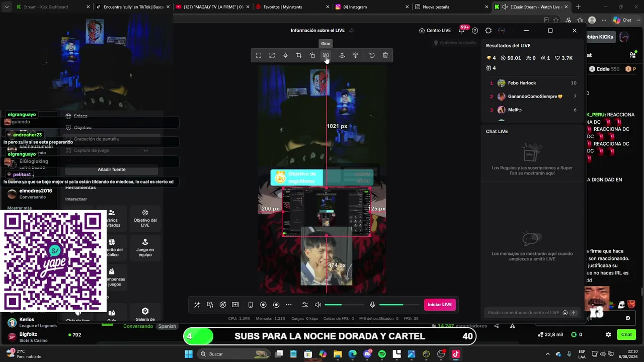The width and height of the screenshot is (644, 362).
Task: Open the Bigfoltz channel in the Kick sidebar
Action: pos(33,337)
